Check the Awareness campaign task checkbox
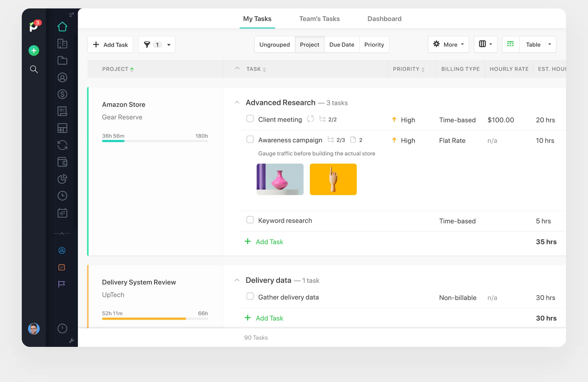The width and height of the screenshot is (588, 382). 250,139
